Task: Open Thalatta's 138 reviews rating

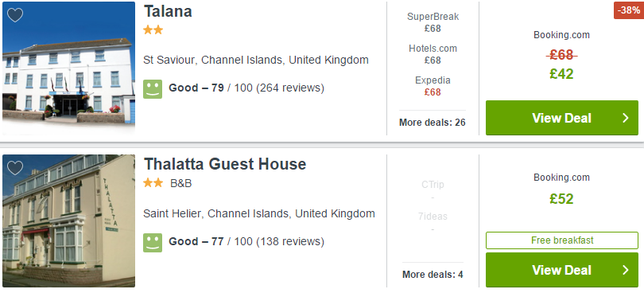Action: 246,241
